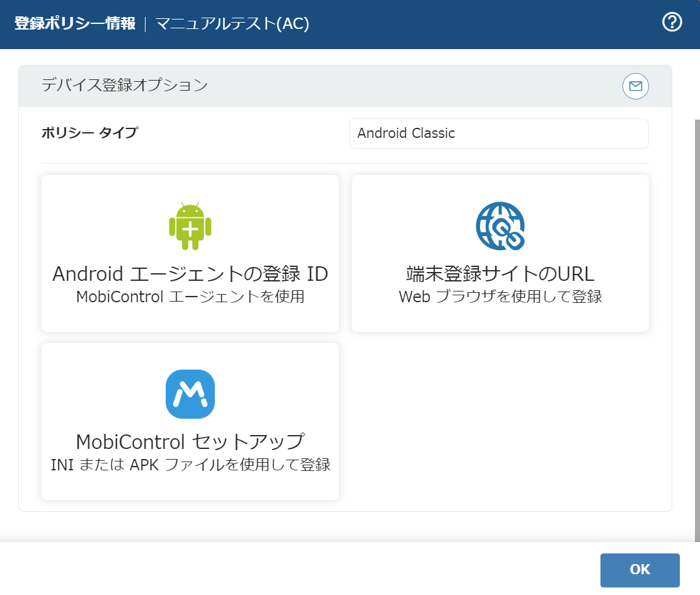
Task: Click the MobiControl エージェントを使用 subtitle
Action: click(x=190, y=297)
